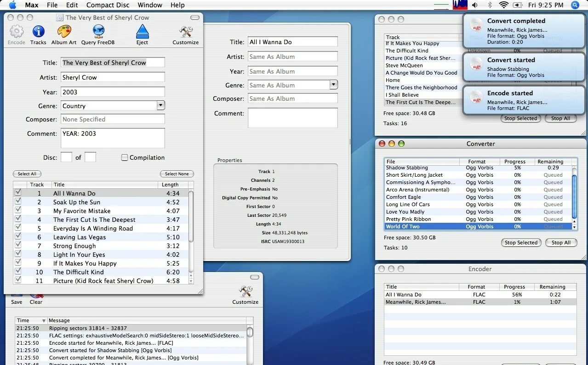Open the Apple menu
The height and width of the screenshot is (365, 588).
12,5
